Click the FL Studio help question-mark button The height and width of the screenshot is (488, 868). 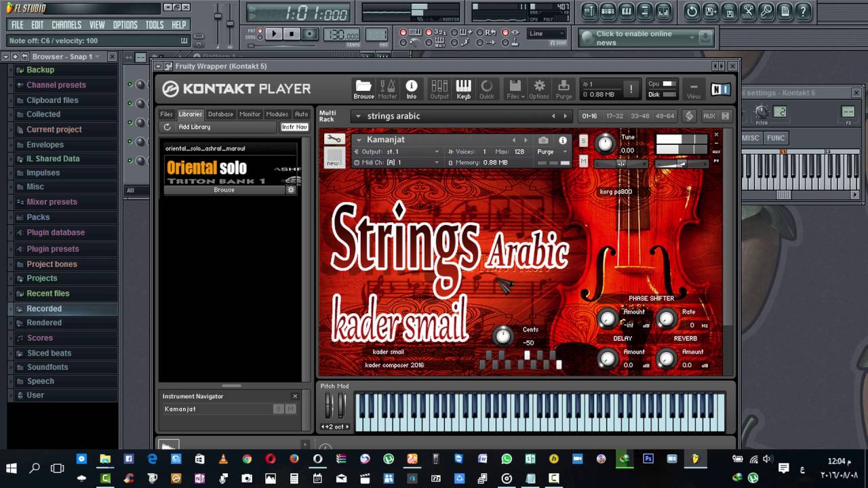pos(803,11)
